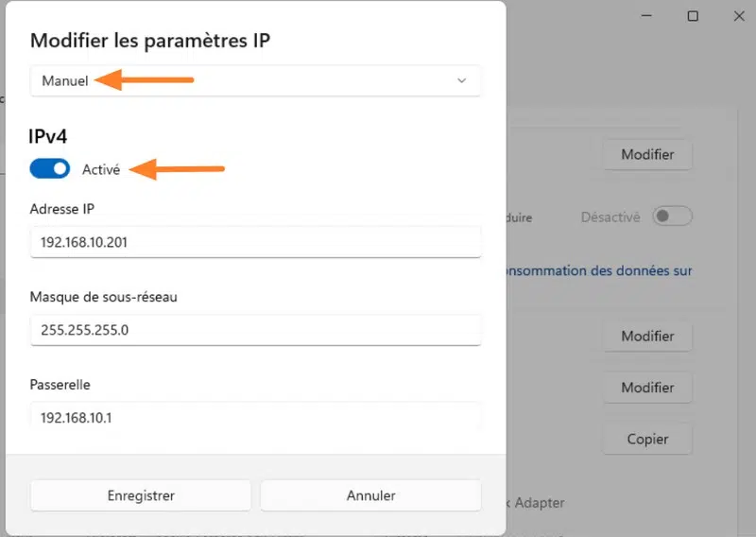Turn off the IPv4 Activé switch
This screenshot has height=537, width=756.
coord(50,169)
